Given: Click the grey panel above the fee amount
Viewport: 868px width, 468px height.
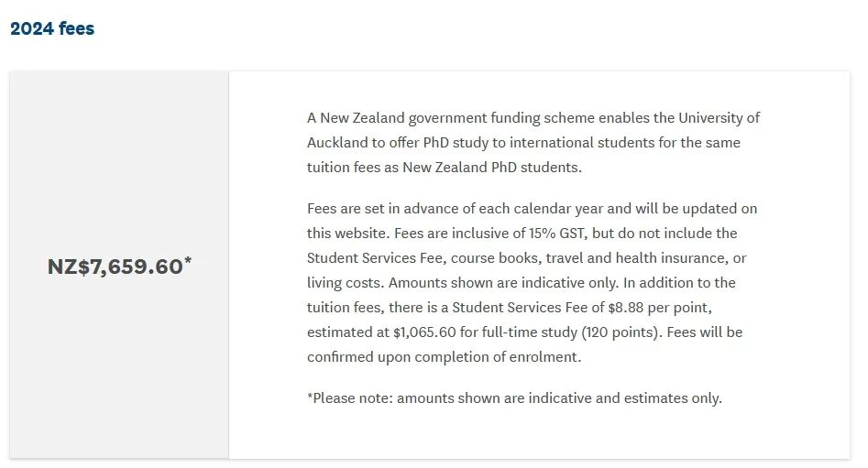Looking at the screenshot, I should coord(119,160).
